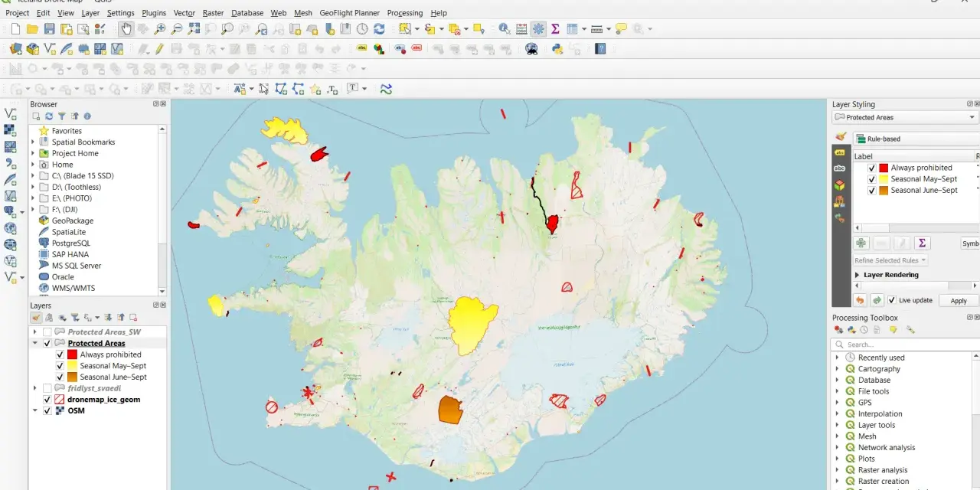Uncheck Always prohibited in the Layers panel
The width and height of the screenshot is (980, 490).
60,354
